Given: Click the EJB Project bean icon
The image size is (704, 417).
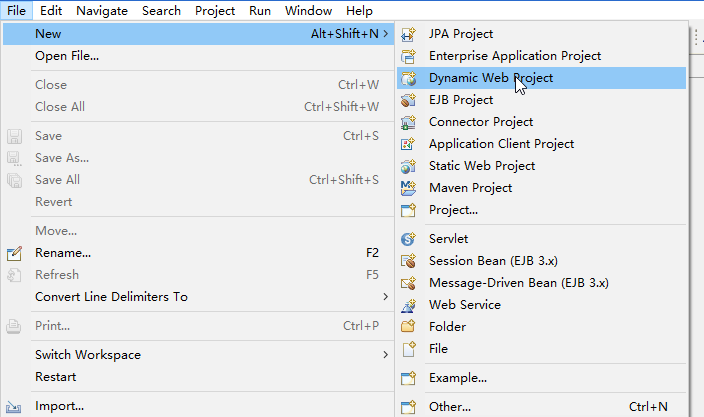Looking at the screenshot, I should [408, 100].
